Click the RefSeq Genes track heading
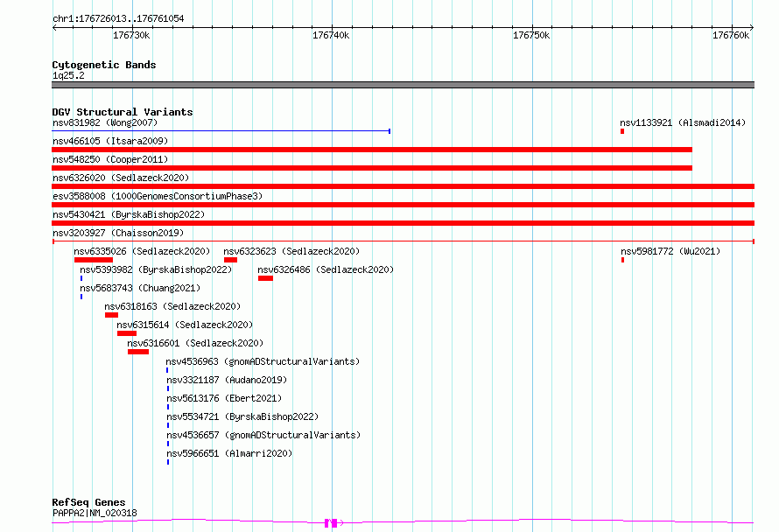The height and width of the screenshot is (532, 779). point(88,503)
